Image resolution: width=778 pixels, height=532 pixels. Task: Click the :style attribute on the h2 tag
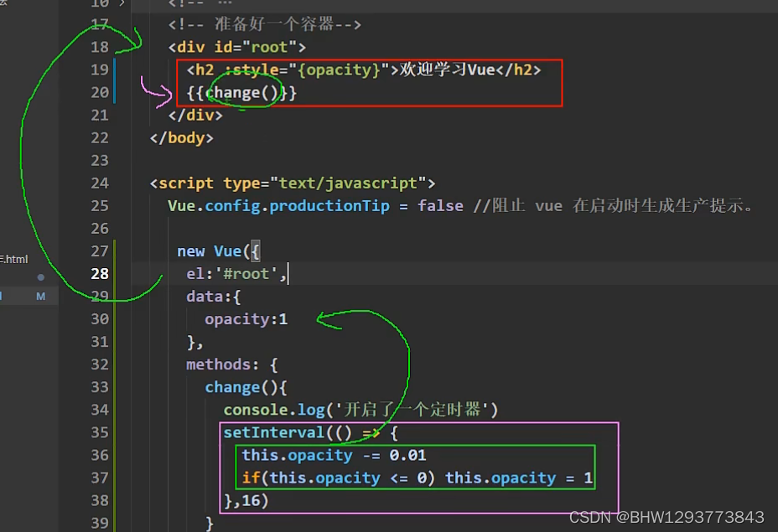pos(252,70)
